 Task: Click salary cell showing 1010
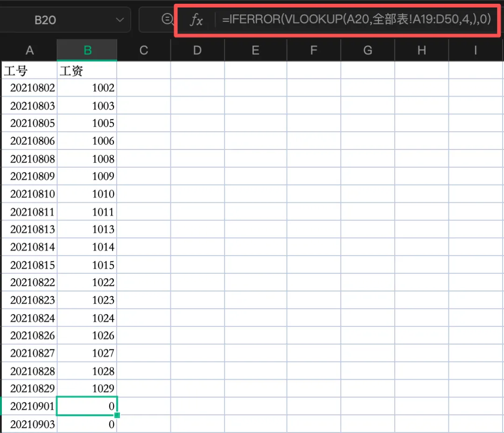(87, 194)
